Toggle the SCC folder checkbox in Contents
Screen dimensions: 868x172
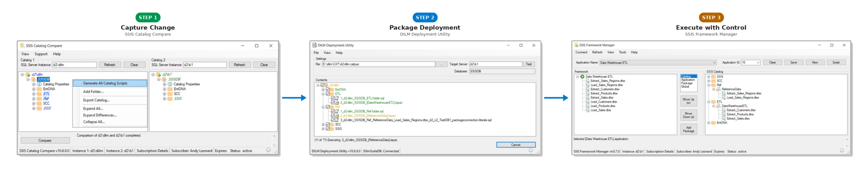tap(328, 124)
